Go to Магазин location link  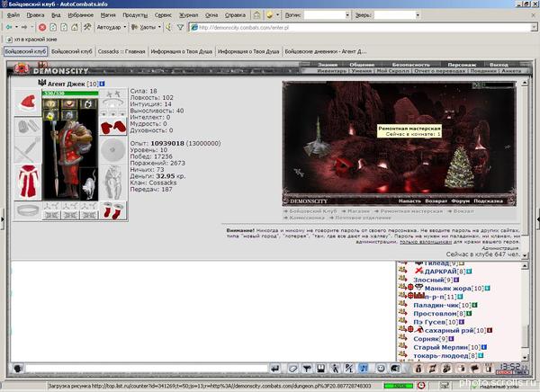(358, 211)
